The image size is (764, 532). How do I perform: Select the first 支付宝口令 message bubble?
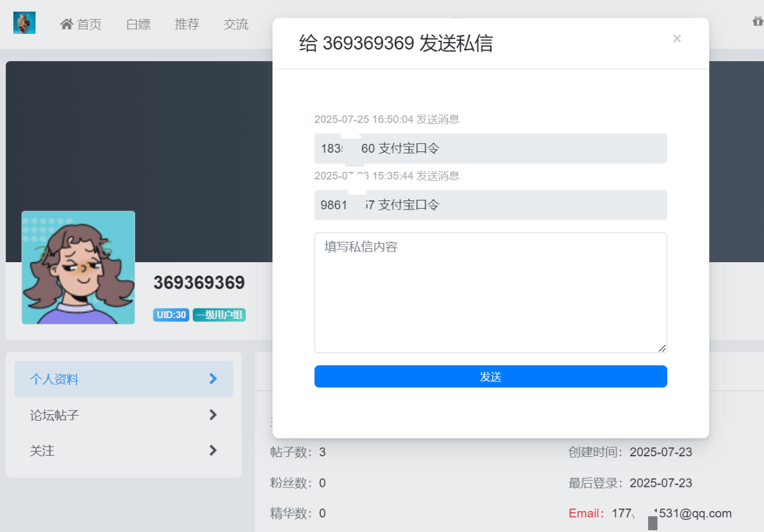click(490, 149)
